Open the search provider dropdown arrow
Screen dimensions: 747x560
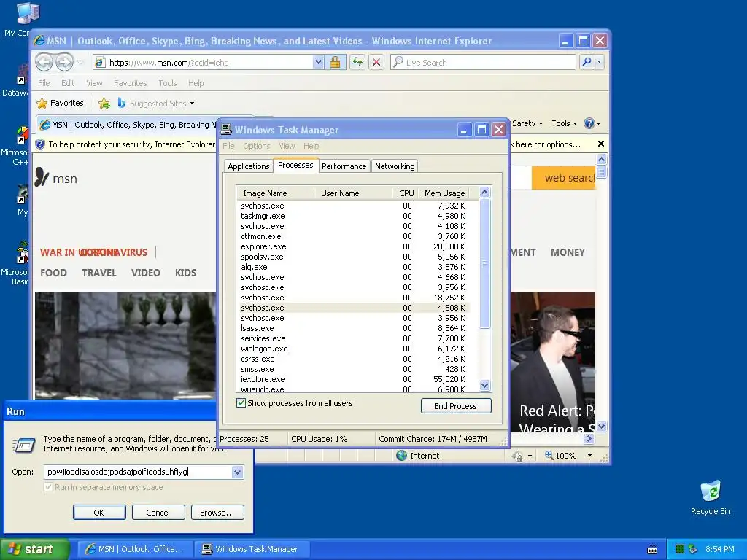600,62
